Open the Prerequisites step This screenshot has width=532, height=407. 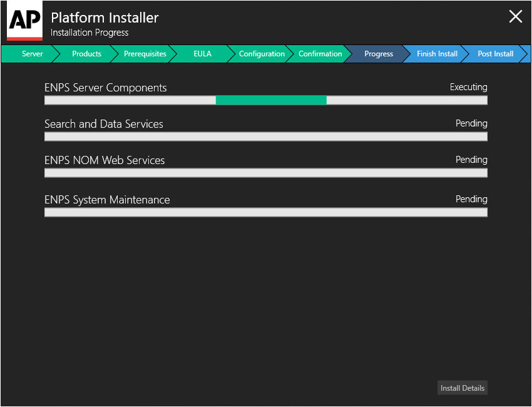[x=145, y=54]
